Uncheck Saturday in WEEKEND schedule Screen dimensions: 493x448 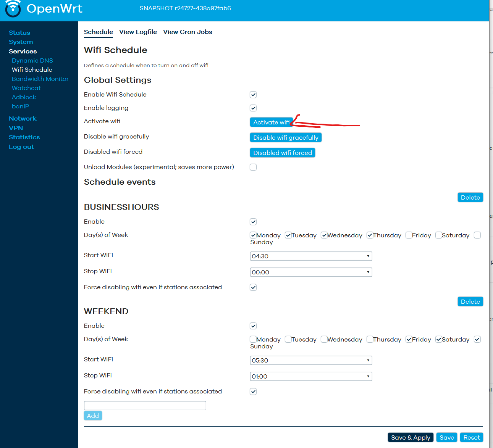(439, 339)
